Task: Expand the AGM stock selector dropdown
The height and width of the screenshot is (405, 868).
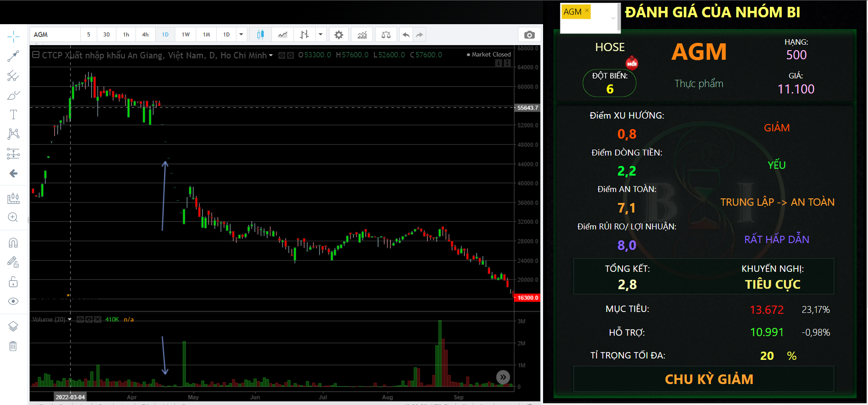Action: [x=613, y=18]
